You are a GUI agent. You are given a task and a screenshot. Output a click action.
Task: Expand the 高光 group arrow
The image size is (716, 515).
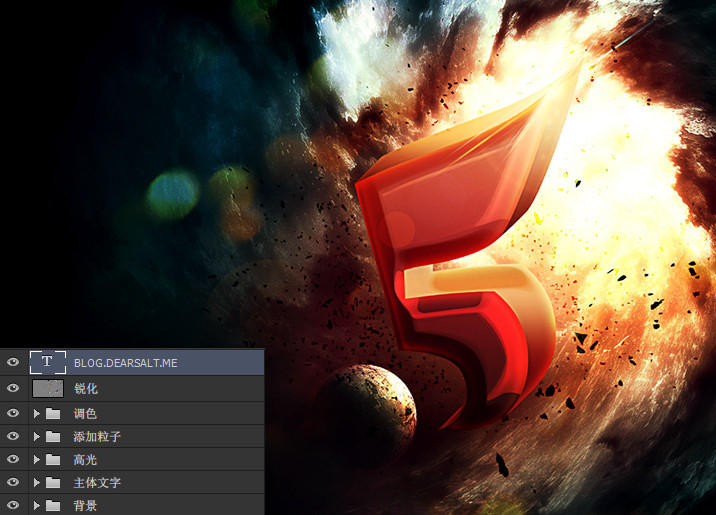pyautogui.click(x=37, y=460)
